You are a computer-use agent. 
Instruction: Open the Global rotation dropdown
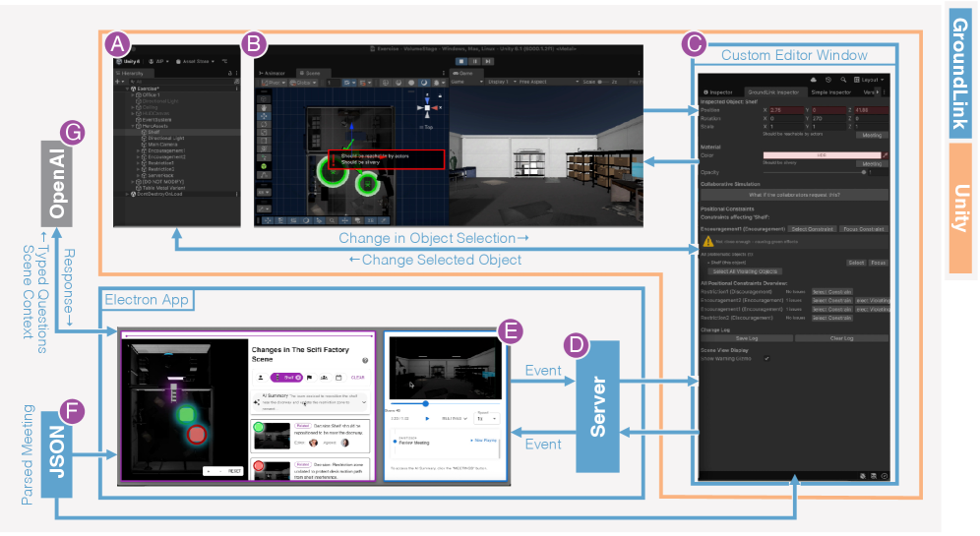[304, 83]
